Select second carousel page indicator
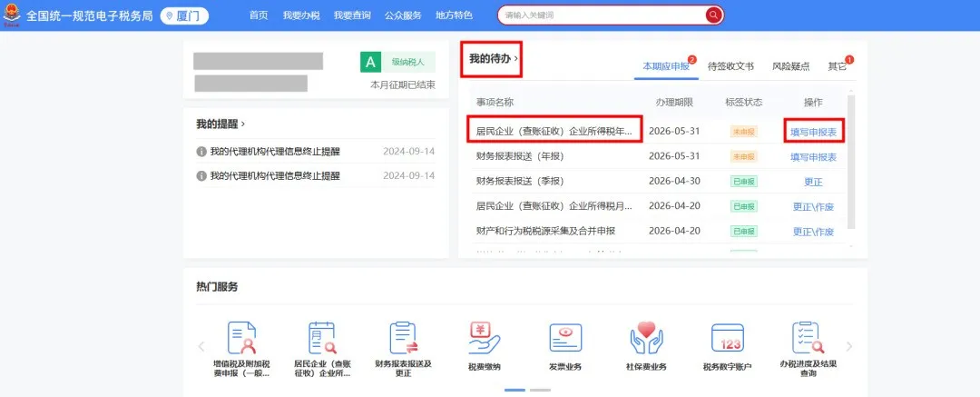 [540, 390]
